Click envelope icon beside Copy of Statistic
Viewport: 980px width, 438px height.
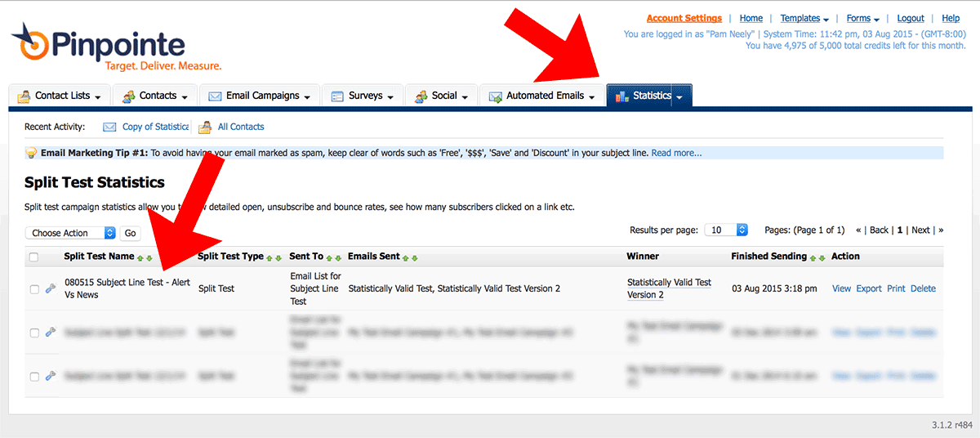[109, 127]
